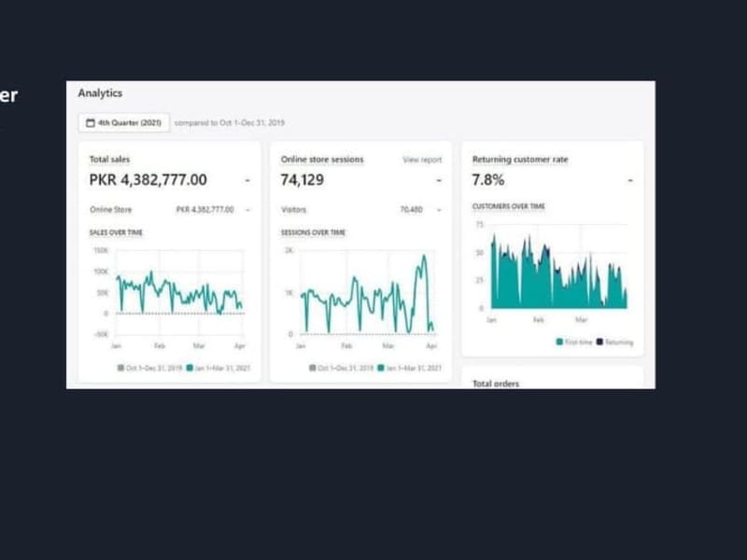Click the teal Jan 1–Mar 31, 2021 legend swatch in sales chart

point(190,368)
